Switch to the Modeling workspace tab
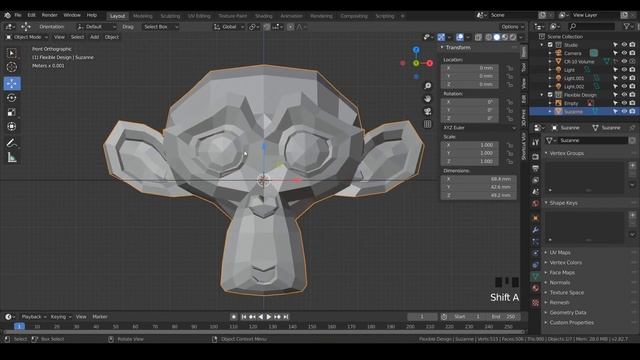Screen dimensions: 640x360 point(143,16)
